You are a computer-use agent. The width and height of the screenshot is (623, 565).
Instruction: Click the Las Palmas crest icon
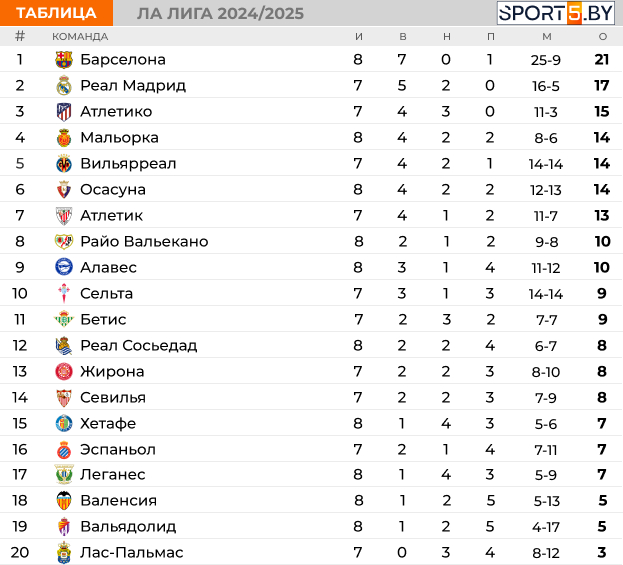click(64, 552)
